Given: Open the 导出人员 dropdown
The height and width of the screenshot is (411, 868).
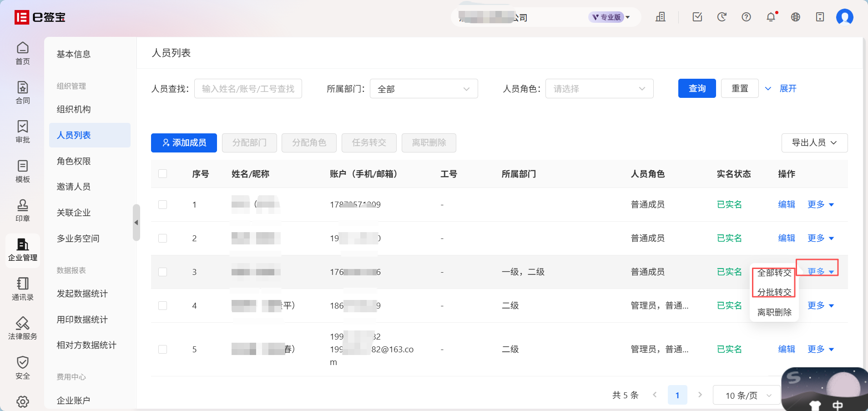Looking at the screenshot, I should 814,142.
